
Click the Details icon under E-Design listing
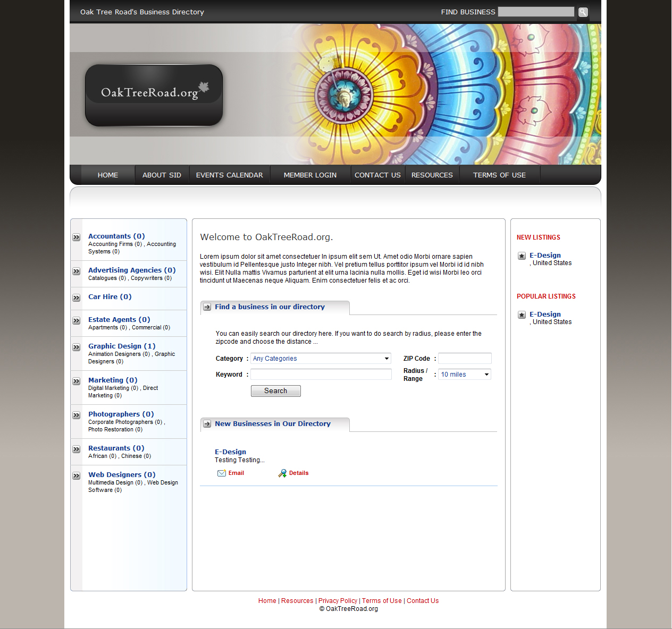click(x=282, y=473)
